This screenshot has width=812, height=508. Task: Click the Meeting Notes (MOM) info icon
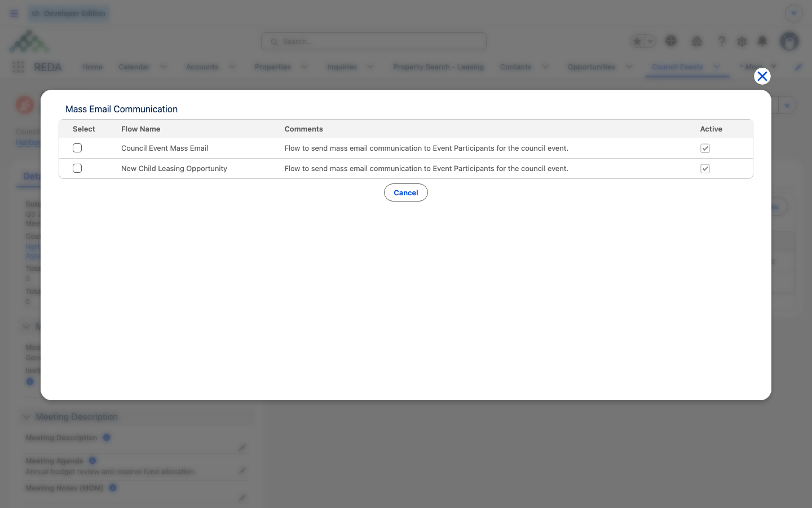pos(113,488)
